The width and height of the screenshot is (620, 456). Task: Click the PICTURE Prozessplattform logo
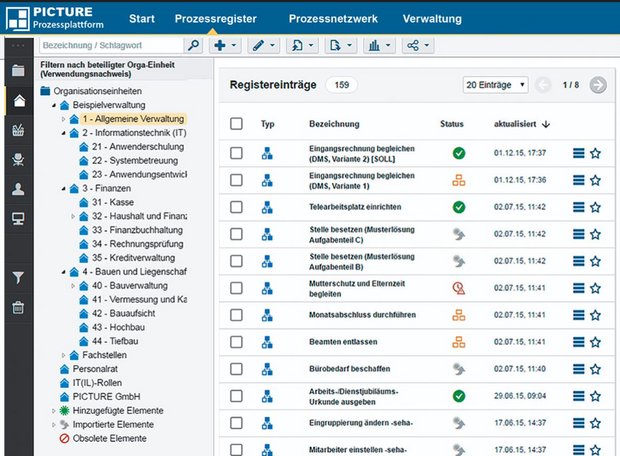coord(55,18)
